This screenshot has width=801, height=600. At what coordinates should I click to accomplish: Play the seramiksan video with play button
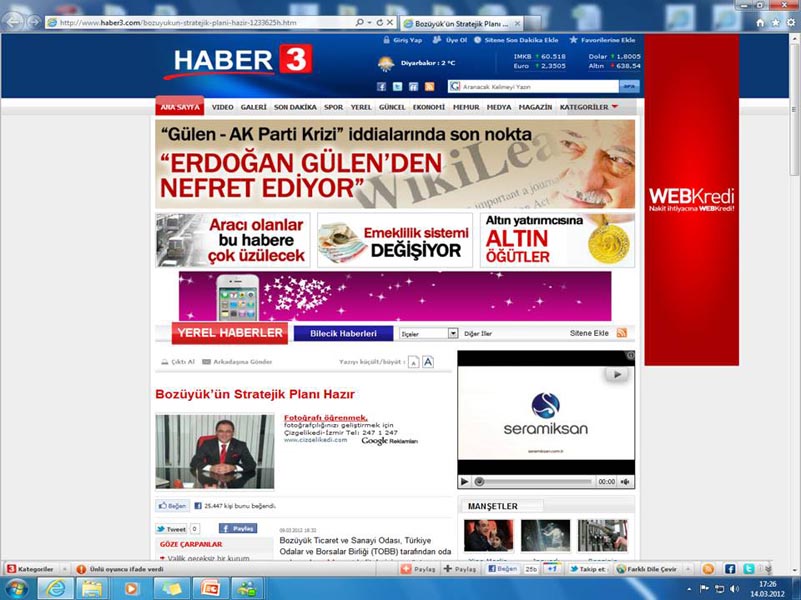[464, 482]
